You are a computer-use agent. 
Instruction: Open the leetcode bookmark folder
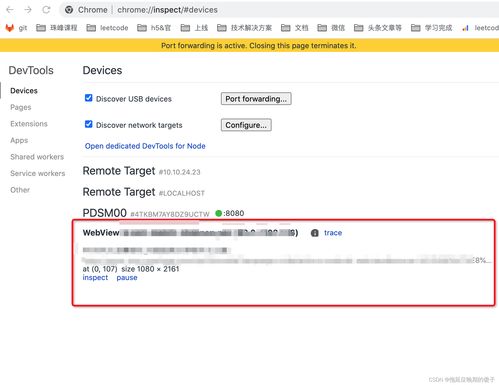[107, 28]
